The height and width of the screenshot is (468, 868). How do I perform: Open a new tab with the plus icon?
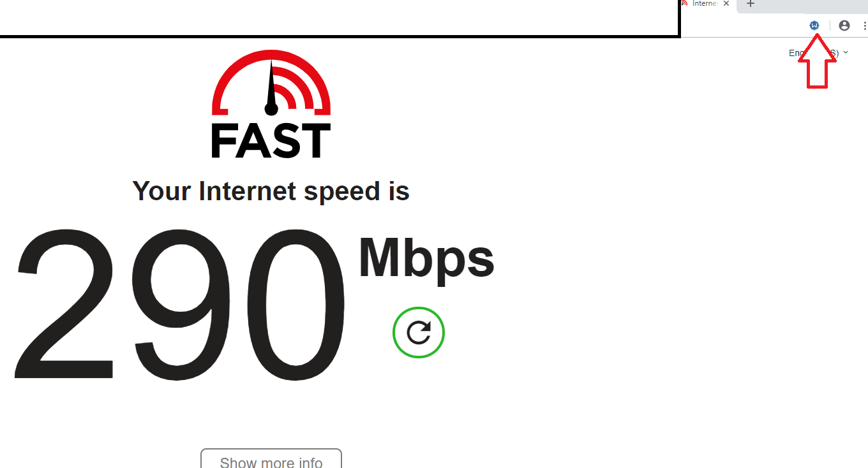(751, 4)
